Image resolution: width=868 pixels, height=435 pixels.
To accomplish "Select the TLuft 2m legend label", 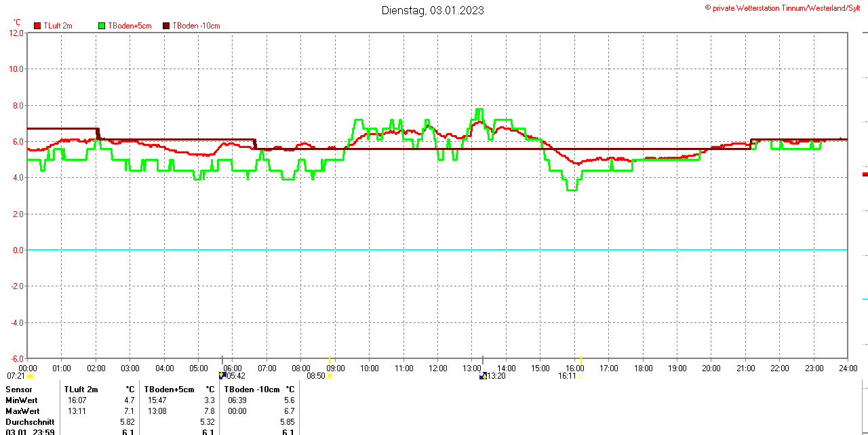I will pos(58,26).
